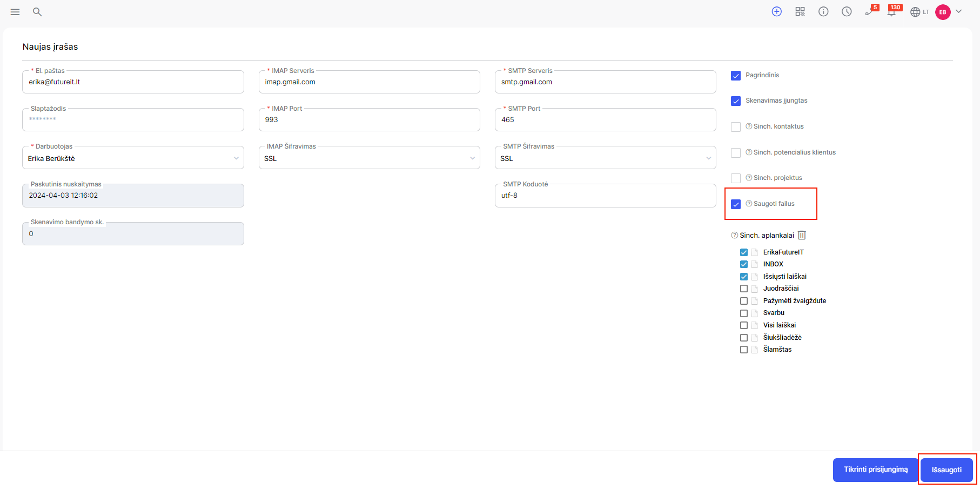Click the Skenavimo bandymo sk. field

click(133, 233)
